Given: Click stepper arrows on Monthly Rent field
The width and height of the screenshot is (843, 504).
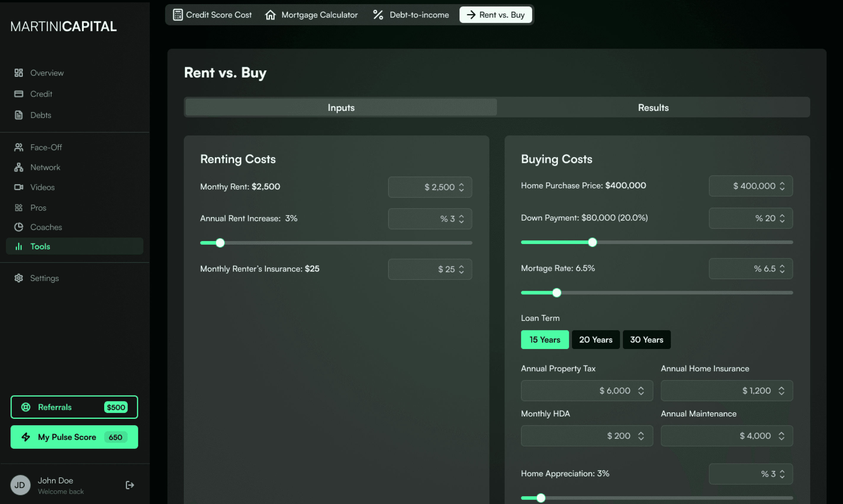Looking at the screenshot, I should [461, 187].
